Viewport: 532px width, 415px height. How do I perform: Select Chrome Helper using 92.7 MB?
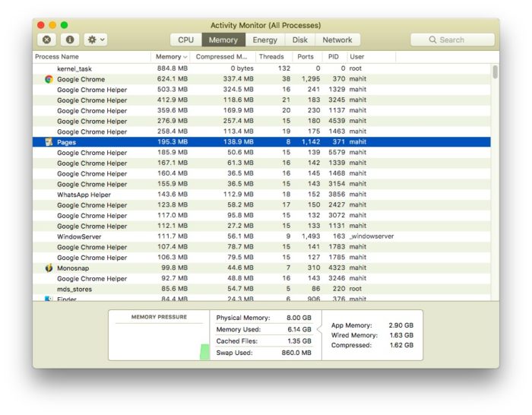[261, 278]
